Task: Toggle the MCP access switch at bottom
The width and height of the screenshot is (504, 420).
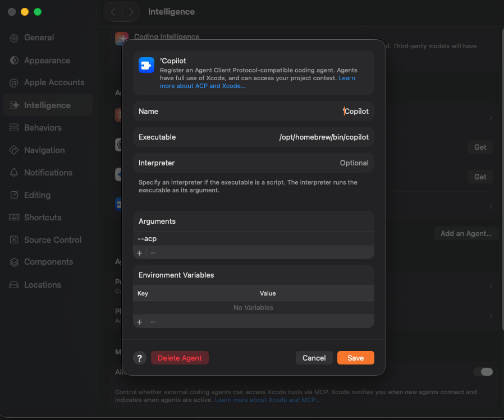Action: coord(483,372)
